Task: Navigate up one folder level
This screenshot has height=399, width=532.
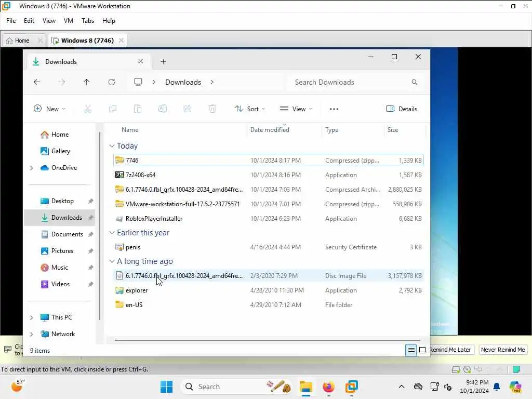Action: tap(87, 82)
